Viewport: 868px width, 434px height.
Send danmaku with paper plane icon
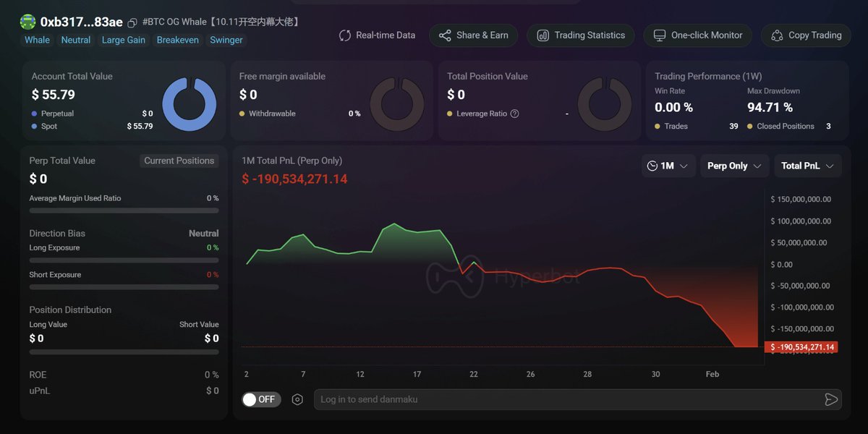[831, 399]
